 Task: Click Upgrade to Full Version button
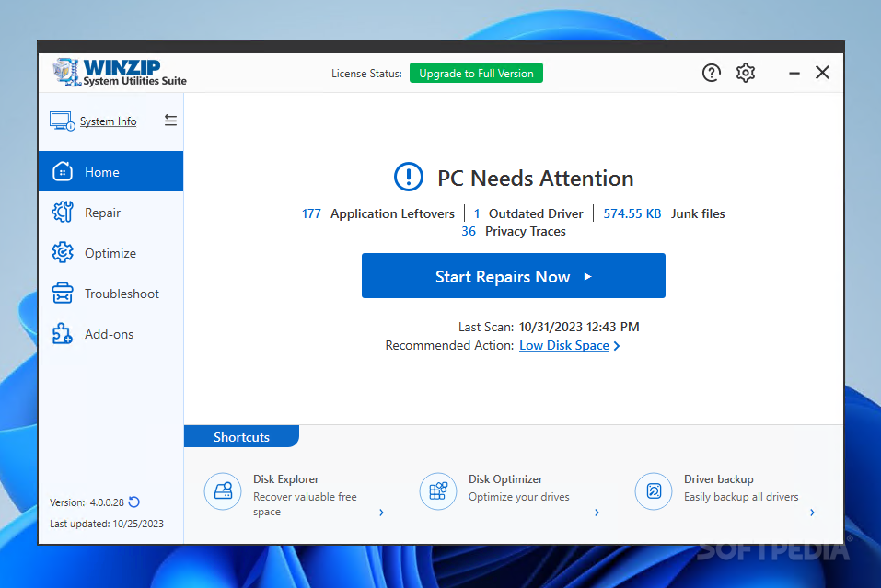[x=476, y=73]
